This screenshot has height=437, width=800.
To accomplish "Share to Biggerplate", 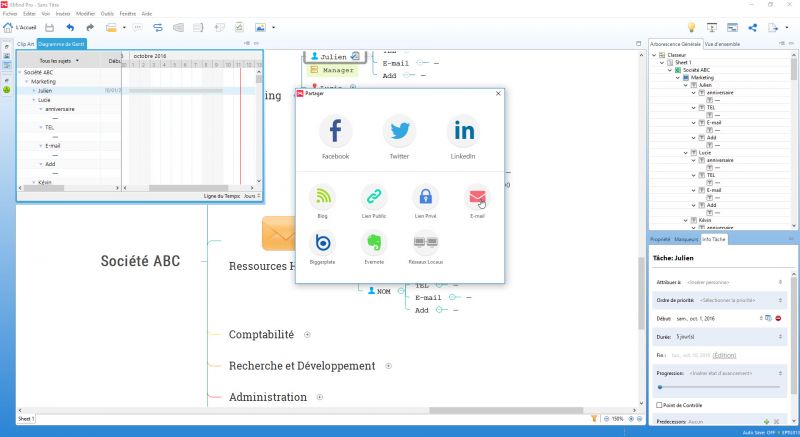I will 322,243.
